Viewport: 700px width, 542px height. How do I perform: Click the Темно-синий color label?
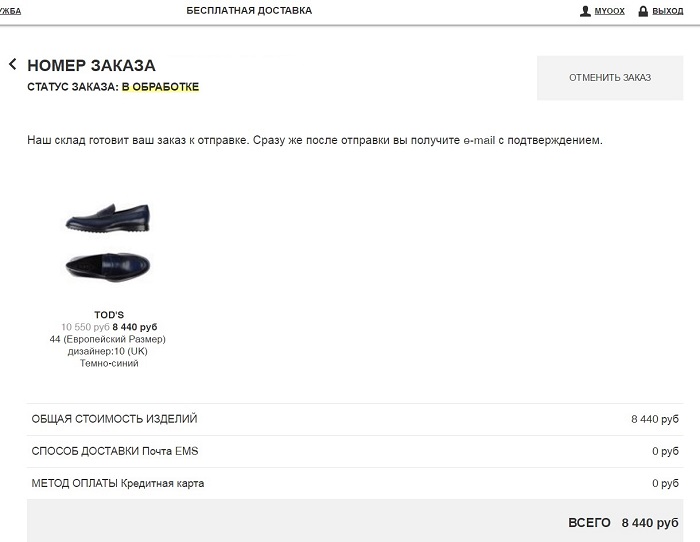click(x=109, y=363)
